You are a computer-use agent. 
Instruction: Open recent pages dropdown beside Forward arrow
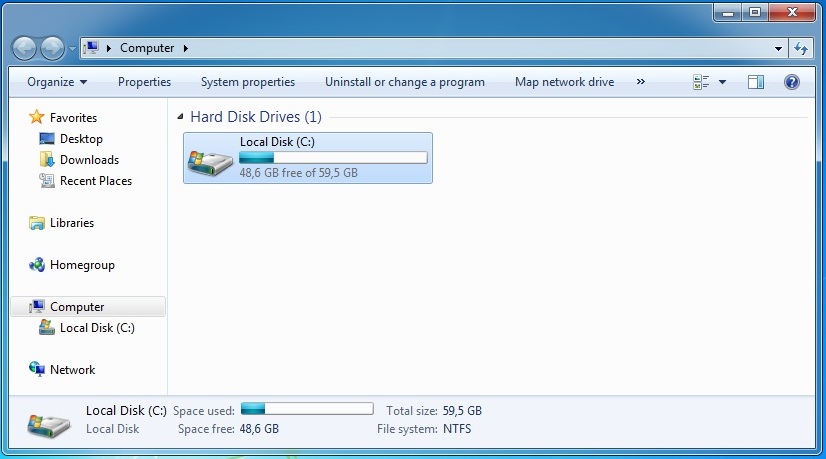72,49
